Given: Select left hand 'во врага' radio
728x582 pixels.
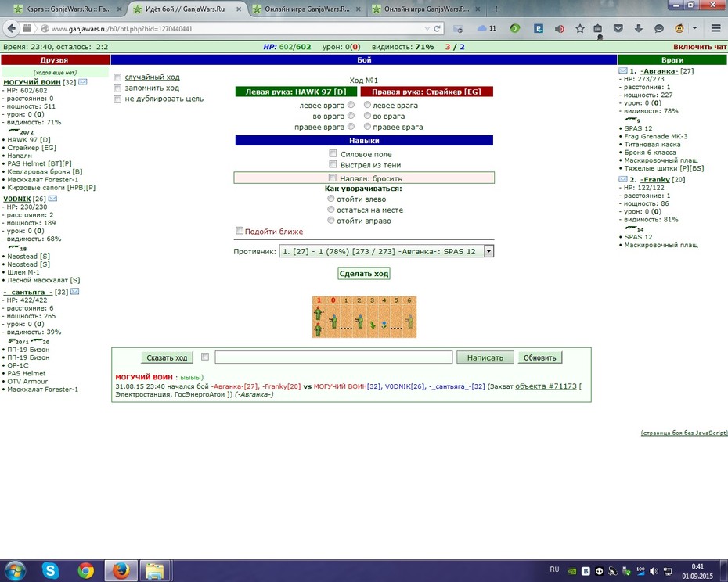Looking at the screenshot, I should pyautogui.click(x=351, y=116).
